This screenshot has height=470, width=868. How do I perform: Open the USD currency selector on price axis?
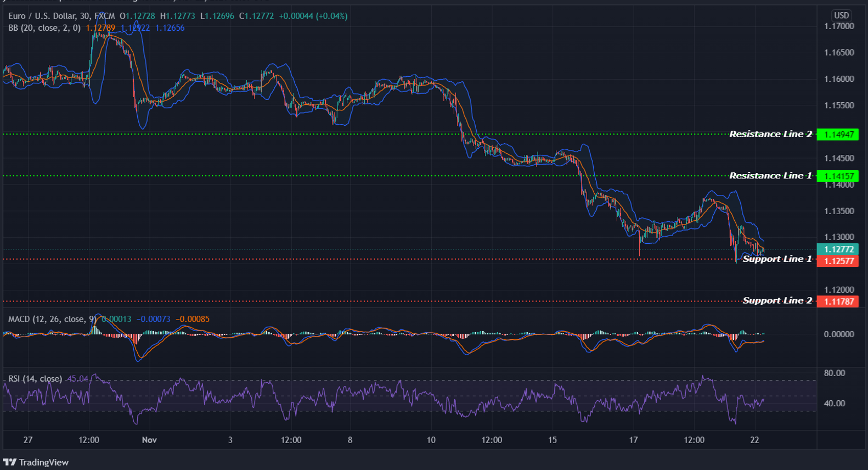click(841, 15)
